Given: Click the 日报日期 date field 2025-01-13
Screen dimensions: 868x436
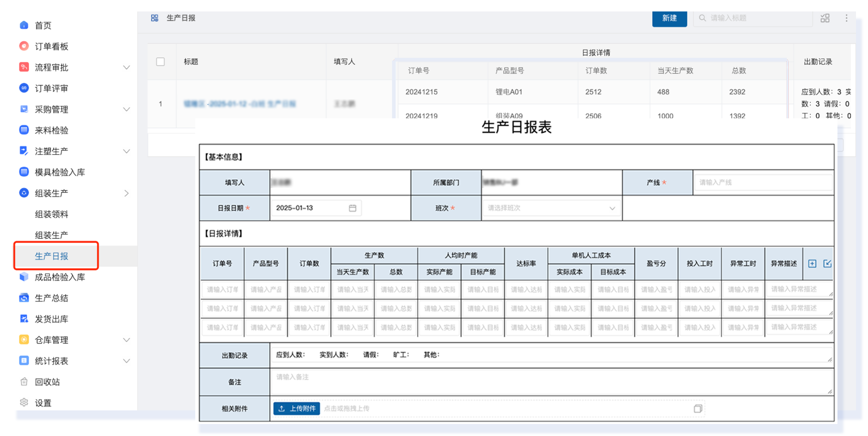Looking at the screenshot, I should pos(316,208).
